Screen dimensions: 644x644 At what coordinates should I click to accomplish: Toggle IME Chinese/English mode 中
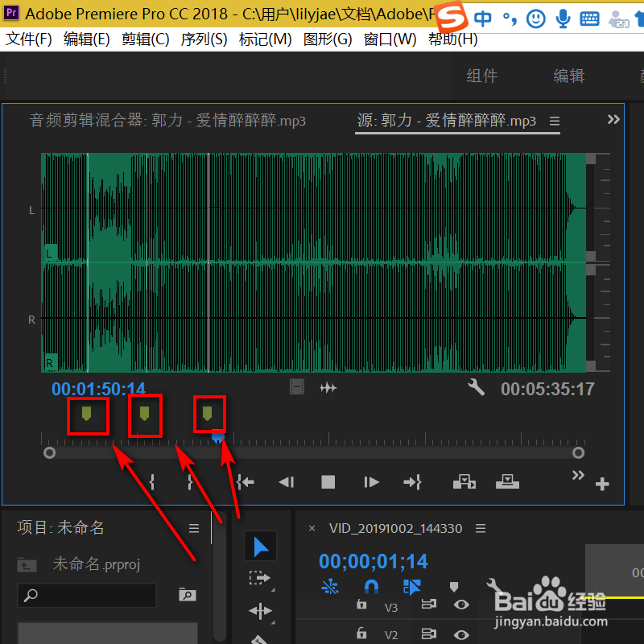[482, 19]
